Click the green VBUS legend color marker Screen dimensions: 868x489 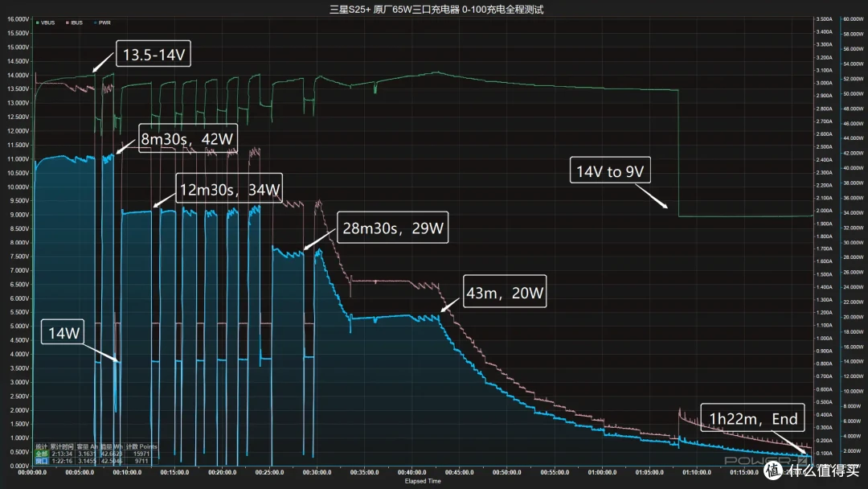pos(37,23)
